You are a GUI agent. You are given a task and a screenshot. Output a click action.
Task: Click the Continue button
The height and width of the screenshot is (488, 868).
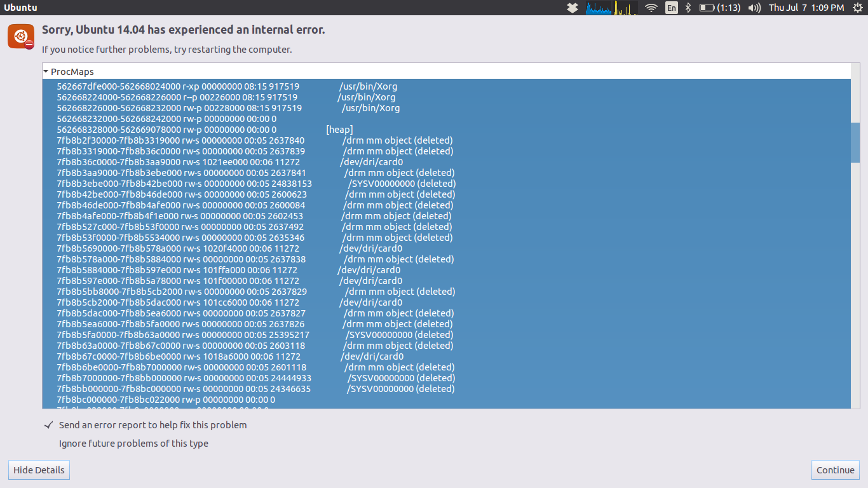(x=836, y=470)
